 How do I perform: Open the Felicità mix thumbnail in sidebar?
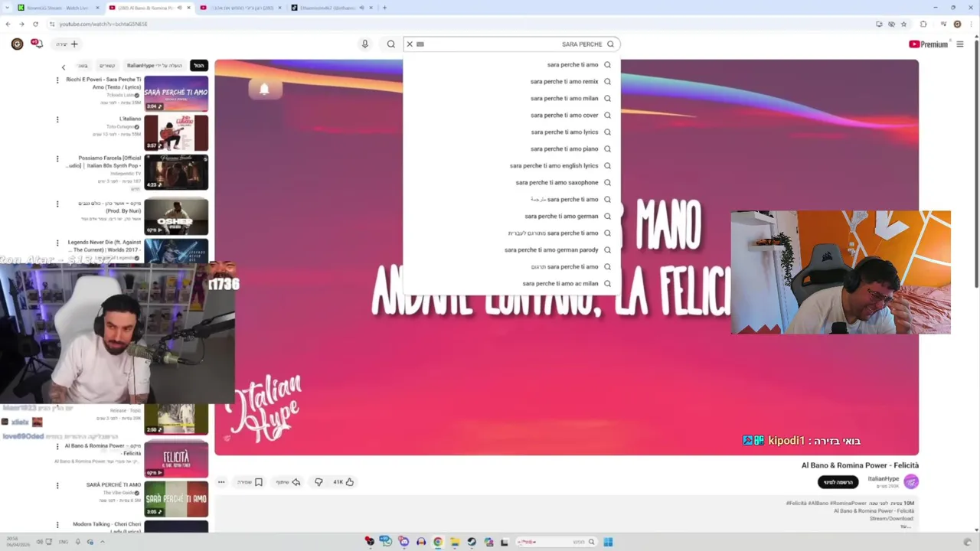pyautogui.click(x=176, y=458)
